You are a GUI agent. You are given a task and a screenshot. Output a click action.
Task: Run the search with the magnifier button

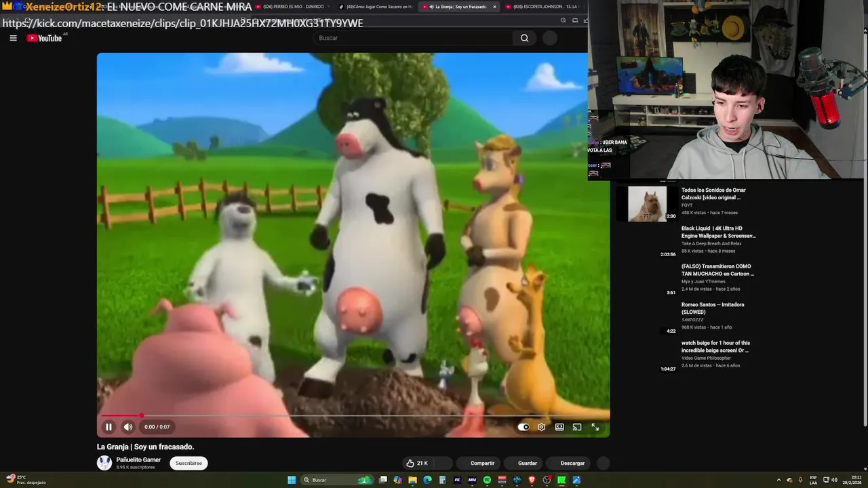[524, 38]
